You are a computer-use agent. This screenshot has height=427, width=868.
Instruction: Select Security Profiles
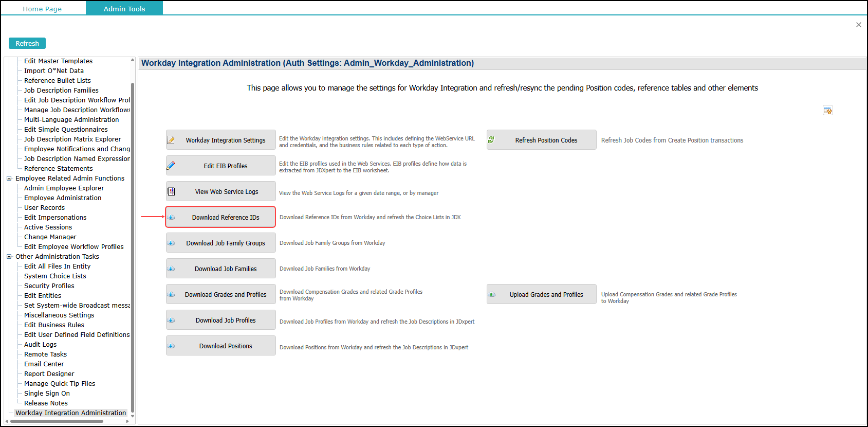click(49, 286)
